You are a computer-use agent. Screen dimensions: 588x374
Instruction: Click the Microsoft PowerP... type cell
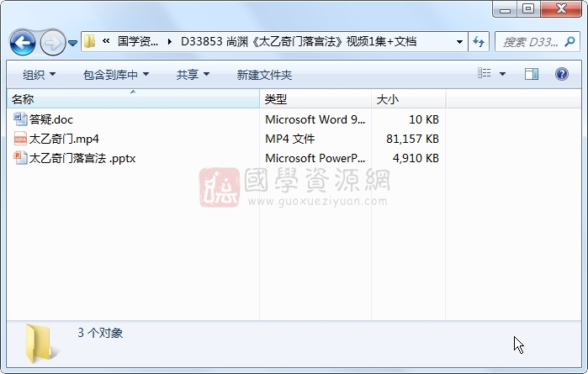coord(315,158)
